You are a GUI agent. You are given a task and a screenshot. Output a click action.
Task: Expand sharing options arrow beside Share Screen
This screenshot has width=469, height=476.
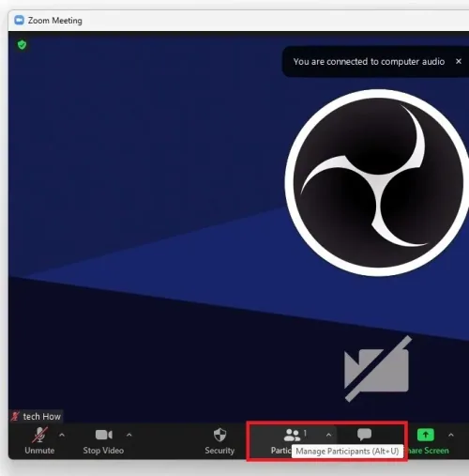[x=451, y=435]
